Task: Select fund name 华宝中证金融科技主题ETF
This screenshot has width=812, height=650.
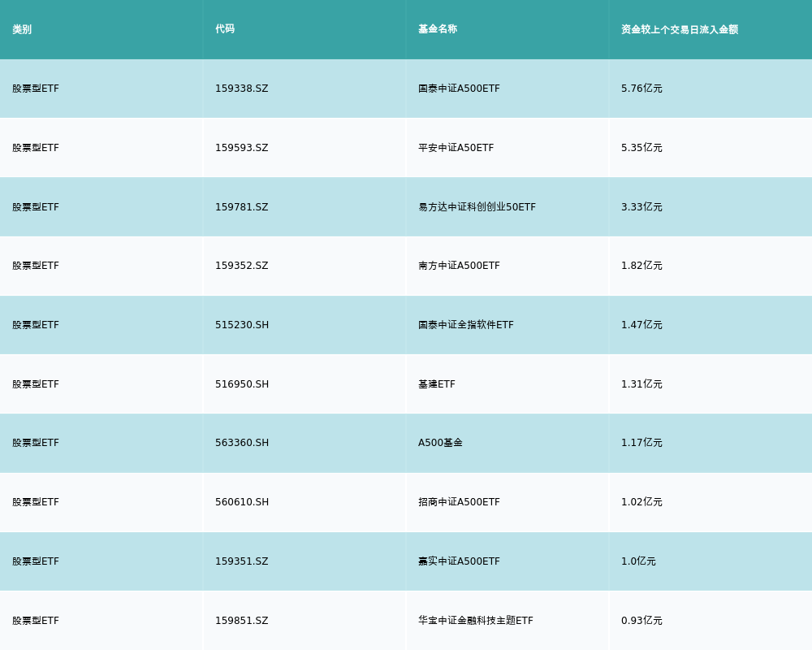Action: pos(475,621)
